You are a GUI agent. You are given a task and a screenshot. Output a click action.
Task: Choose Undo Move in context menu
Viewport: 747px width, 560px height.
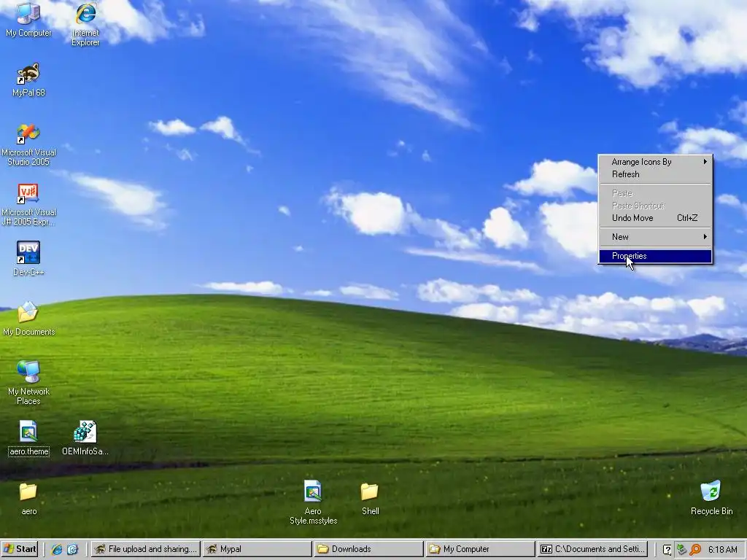(655, 218)
